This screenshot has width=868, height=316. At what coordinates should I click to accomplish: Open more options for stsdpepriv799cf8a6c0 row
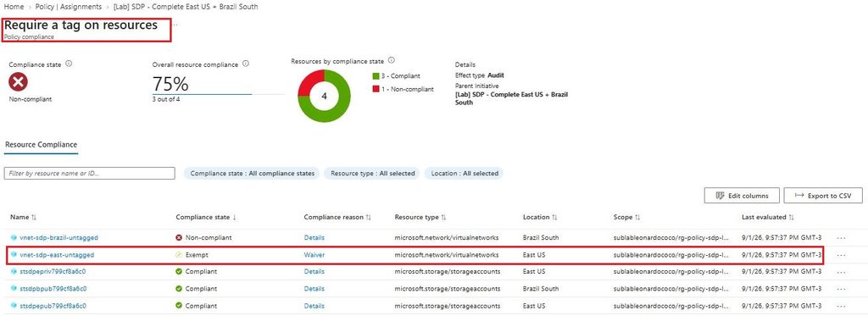(x=842, y=272)
